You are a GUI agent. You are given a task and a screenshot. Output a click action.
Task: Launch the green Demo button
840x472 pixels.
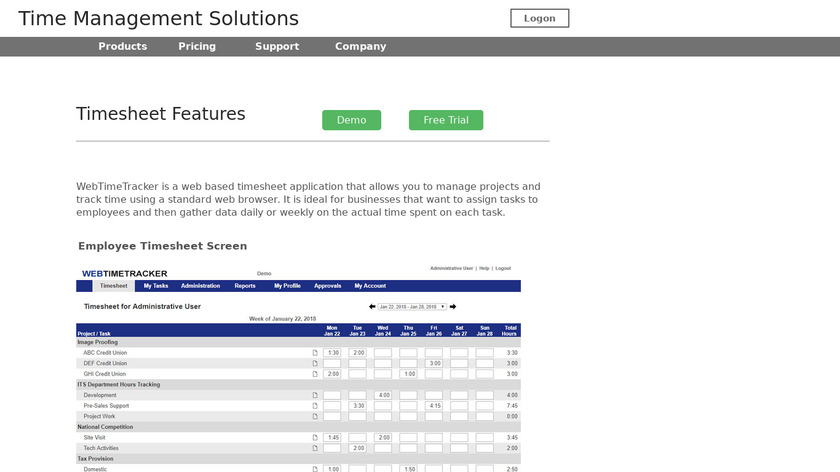[351, 120]
